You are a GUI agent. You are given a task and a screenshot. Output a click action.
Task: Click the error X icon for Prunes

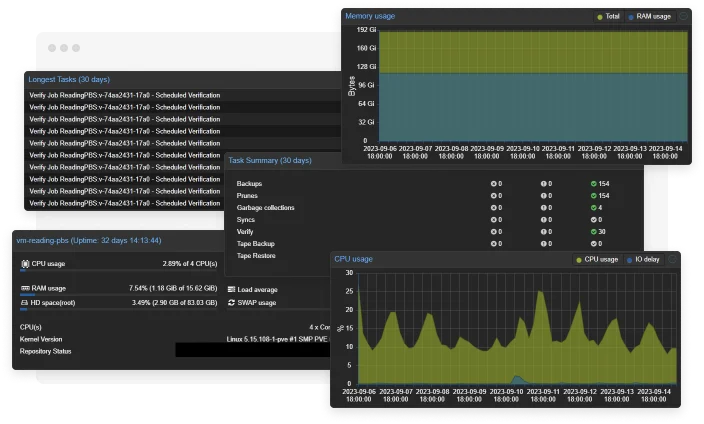[x=493, y=196]
